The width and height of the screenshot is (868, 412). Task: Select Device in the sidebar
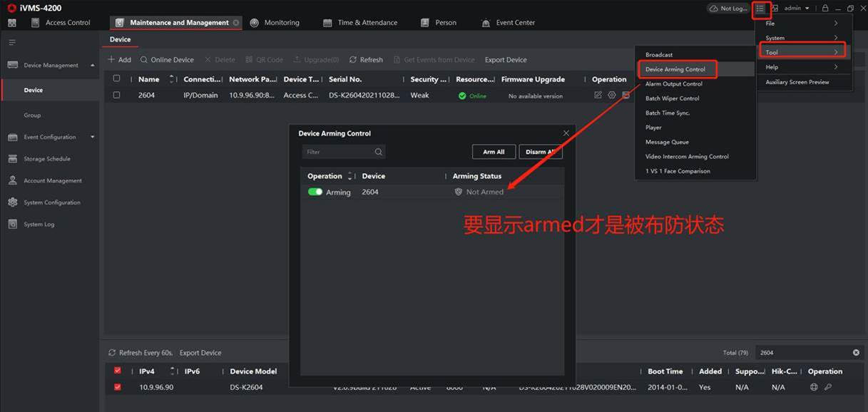point(50,90)
